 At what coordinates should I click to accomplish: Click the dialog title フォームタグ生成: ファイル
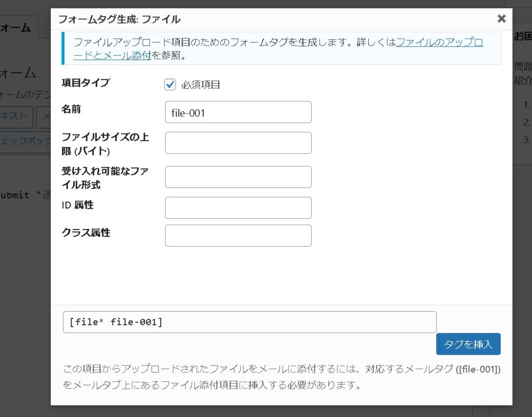pyautogui.click(x=119, y=20)
